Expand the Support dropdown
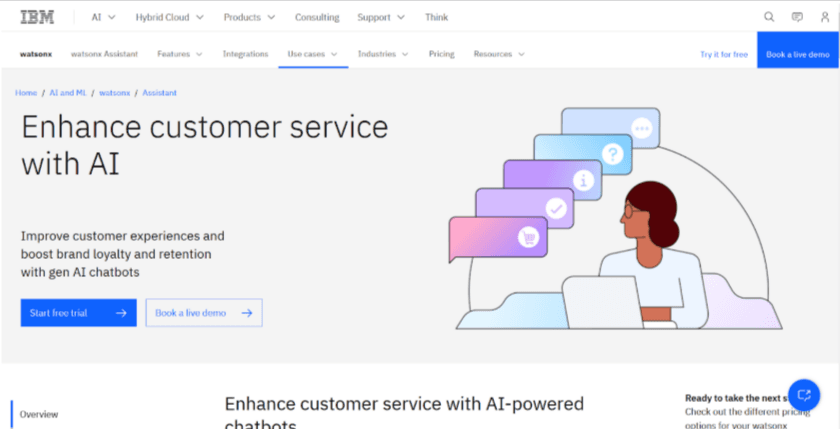Viewport: 840px width, 429px height. click(382, 17)
